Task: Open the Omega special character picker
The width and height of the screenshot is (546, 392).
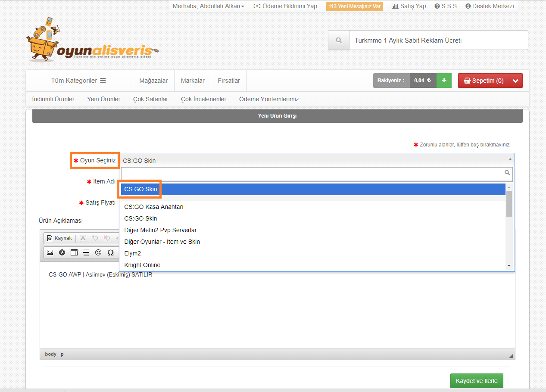Action: [110, 252]
